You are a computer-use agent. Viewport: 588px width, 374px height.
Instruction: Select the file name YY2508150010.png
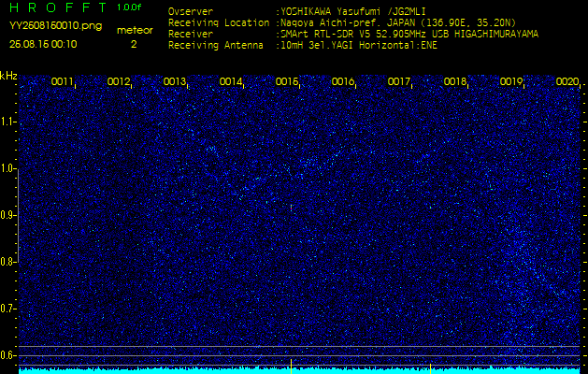(x=55, y=26)
